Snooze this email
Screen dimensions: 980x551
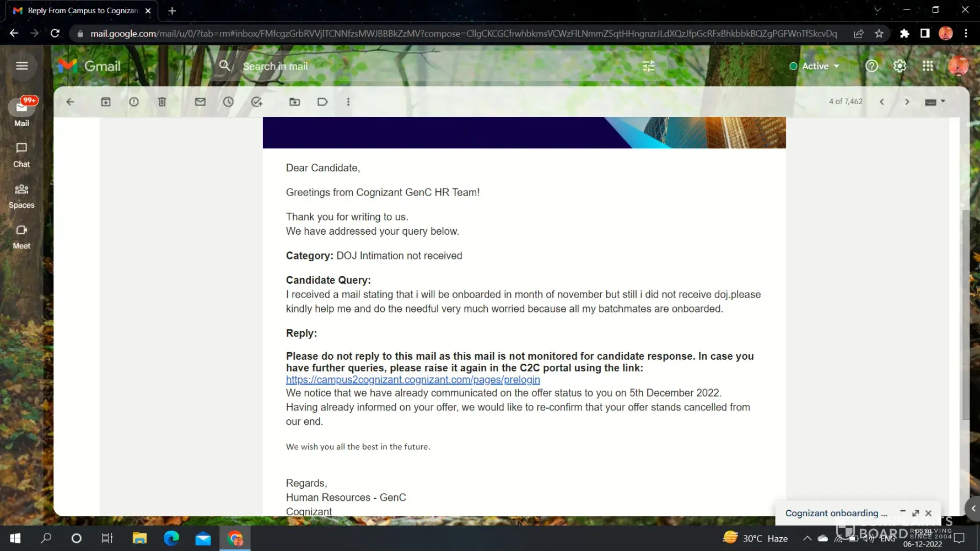click(228, 102)
